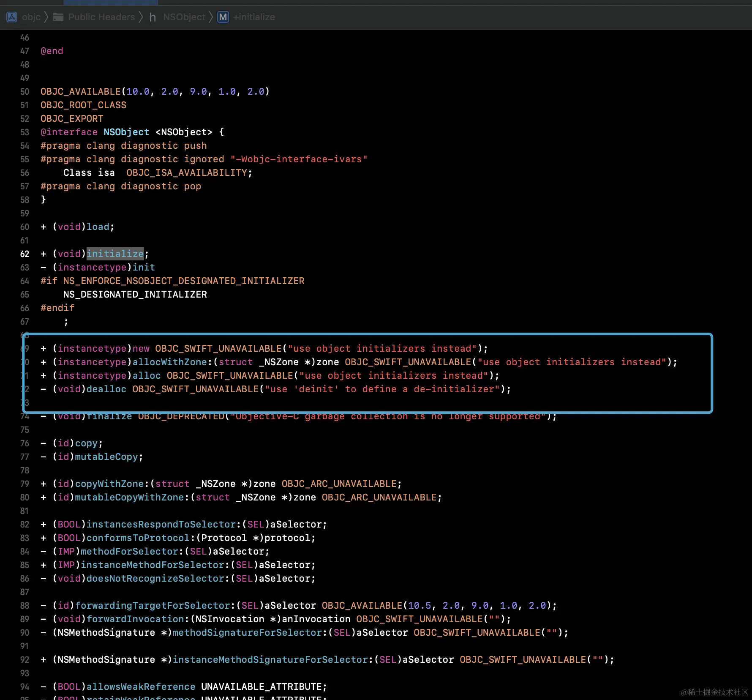Open the NSObject file segment in jump bar
The image size is (752, 700).
(184, 17)
